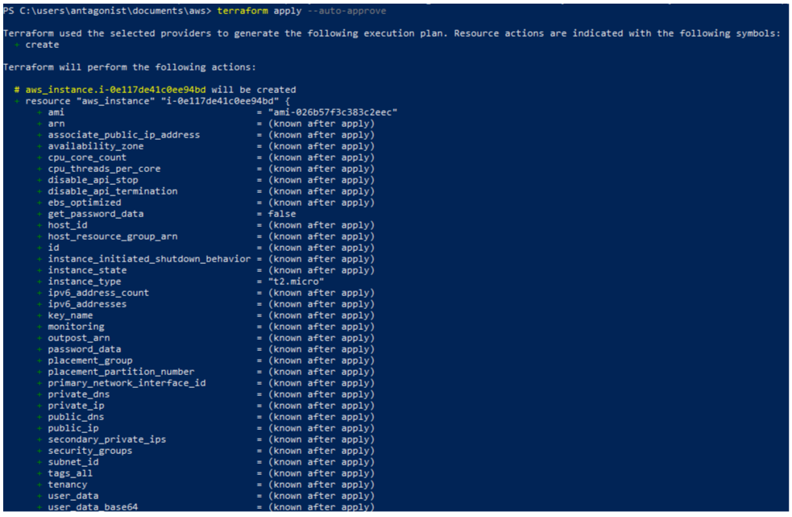Click the 'ebs_optimized' attribute
792x517 pixels.
click(x=84, y=202)
